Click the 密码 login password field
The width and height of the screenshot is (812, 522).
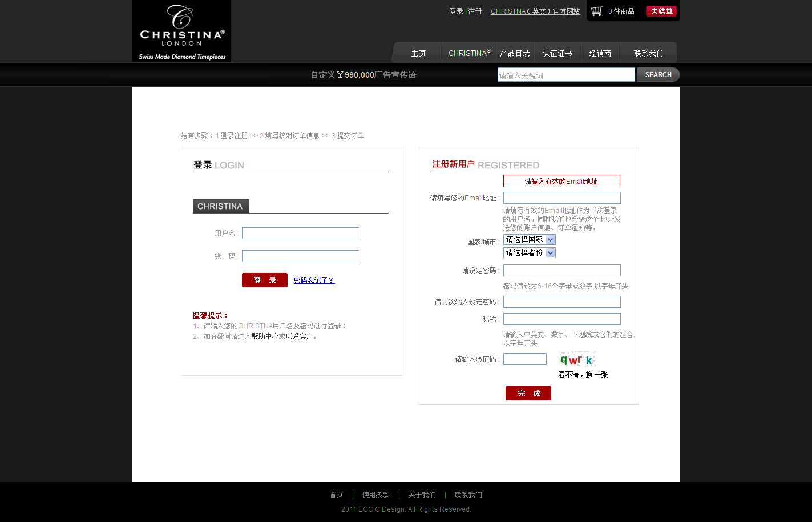click(x=301, y=256)
